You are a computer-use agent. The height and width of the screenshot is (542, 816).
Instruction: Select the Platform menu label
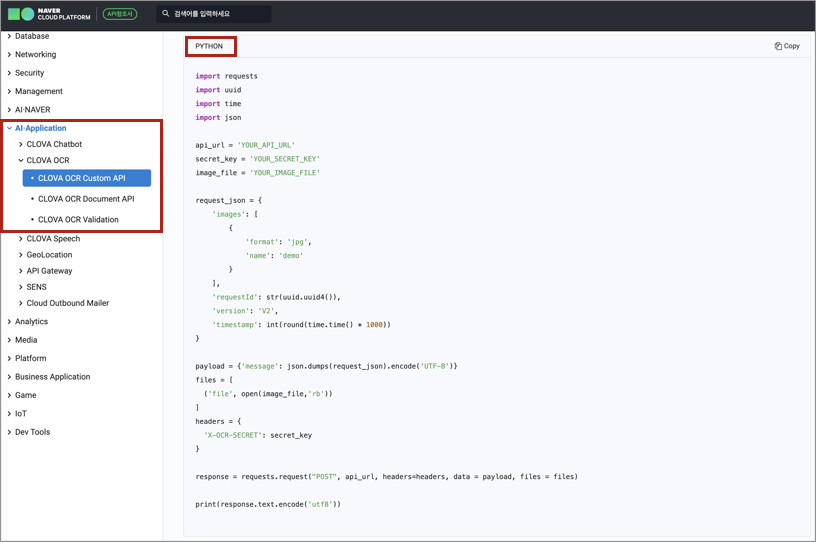[31, 358]
